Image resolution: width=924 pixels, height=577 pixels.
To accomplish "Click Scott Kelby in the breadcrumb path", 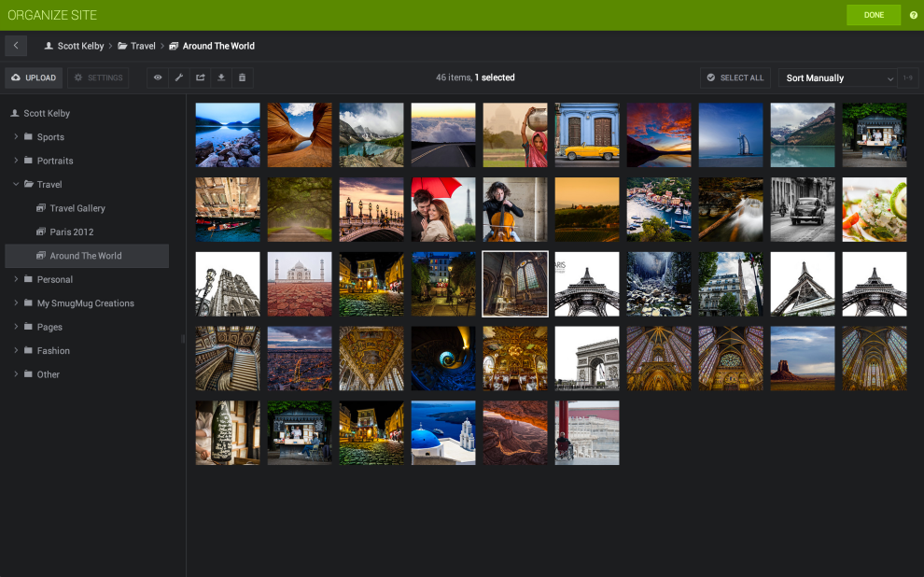I will tap(80, 45).
